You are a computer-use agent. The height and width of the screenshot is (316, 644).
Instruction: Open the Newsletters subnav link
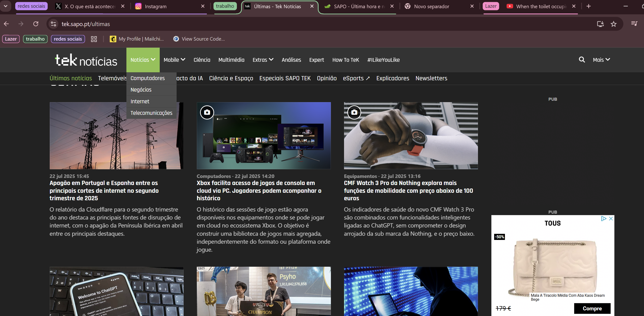[x=431, y=78]
